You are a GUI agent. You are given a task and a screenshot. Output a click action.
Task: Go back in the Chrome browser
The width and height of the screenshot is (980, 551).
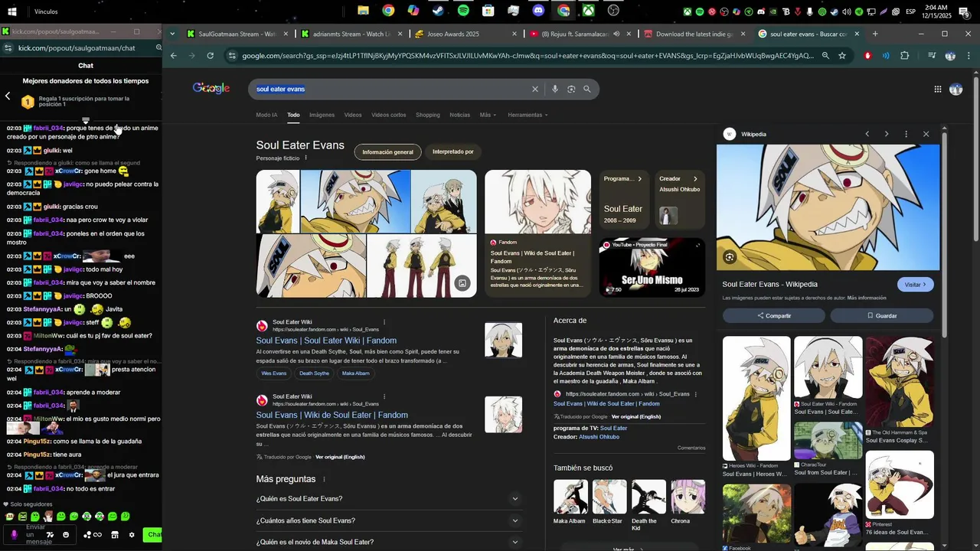174,56
